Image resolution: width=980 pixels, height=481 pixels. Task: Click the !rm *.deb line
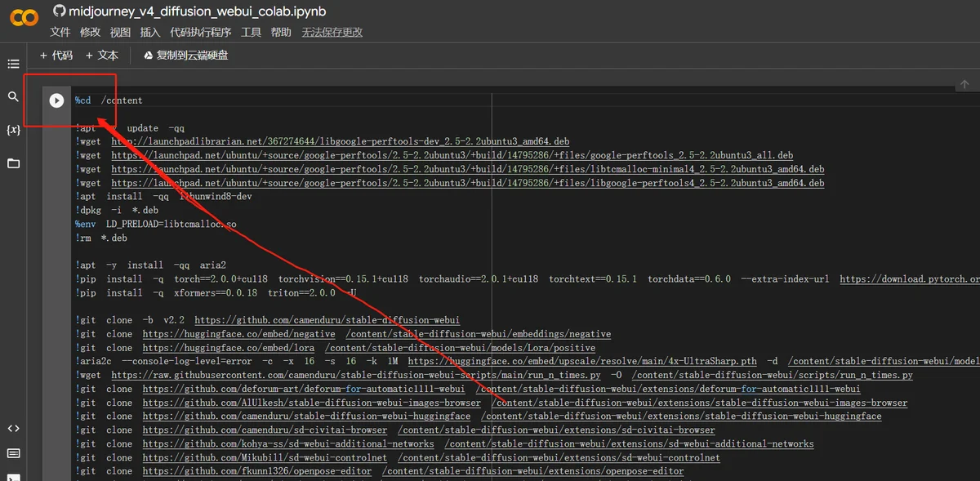[x=101, y=238]
